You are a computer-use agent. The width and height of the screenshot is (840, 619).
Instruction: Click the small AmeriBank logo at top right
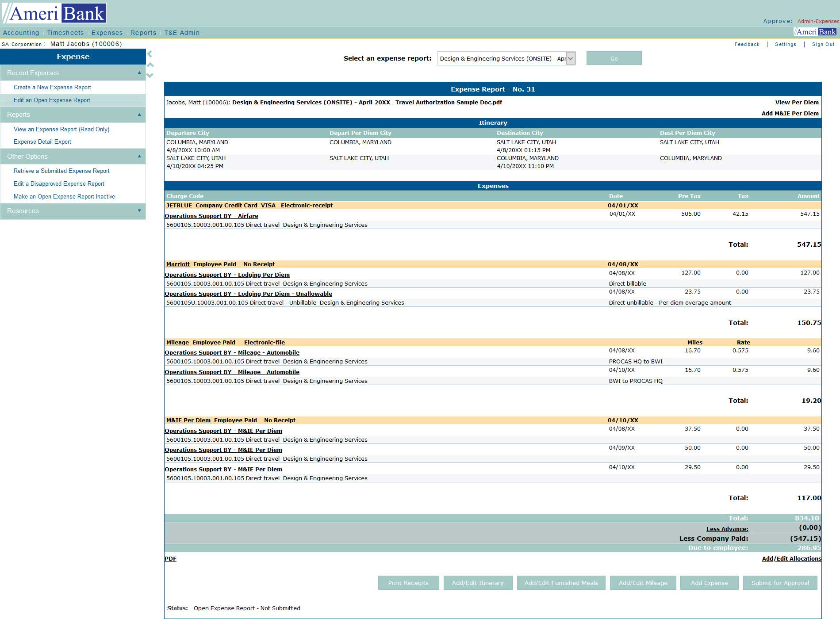(x=816, y=32)
